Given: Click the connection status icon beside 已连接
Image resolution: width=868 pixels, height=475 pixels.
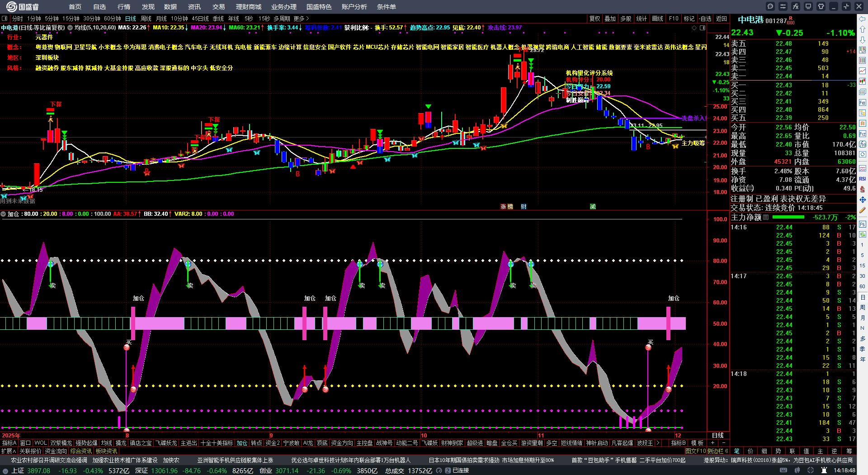Looking at the screenshot, I should [x=448, y=470].
